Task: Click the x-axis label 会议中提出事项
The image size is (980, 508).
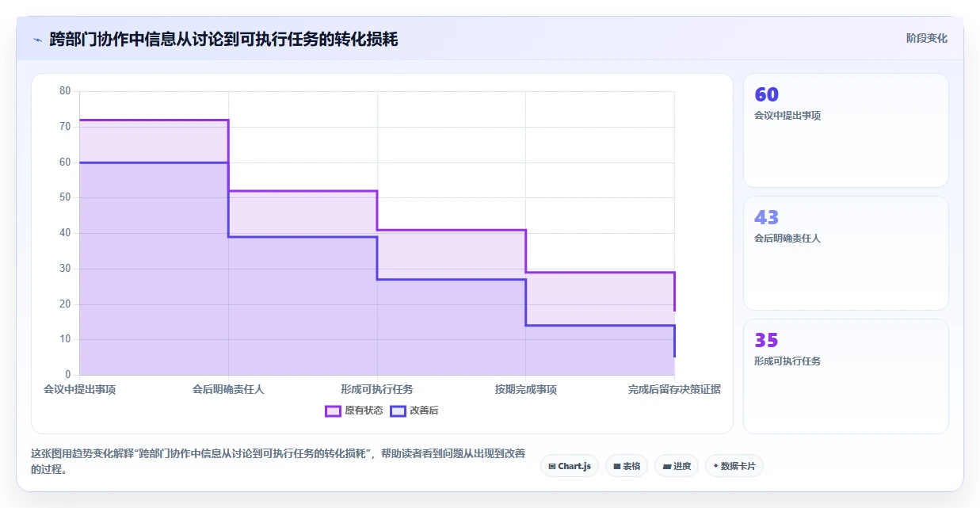Action: 79,389
